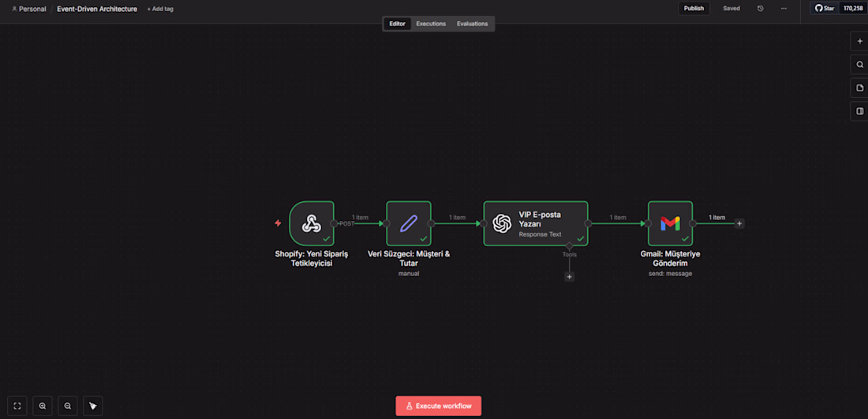Click the GitHub Star button
This screenshot has height=419, width=868.
point(825,9)
